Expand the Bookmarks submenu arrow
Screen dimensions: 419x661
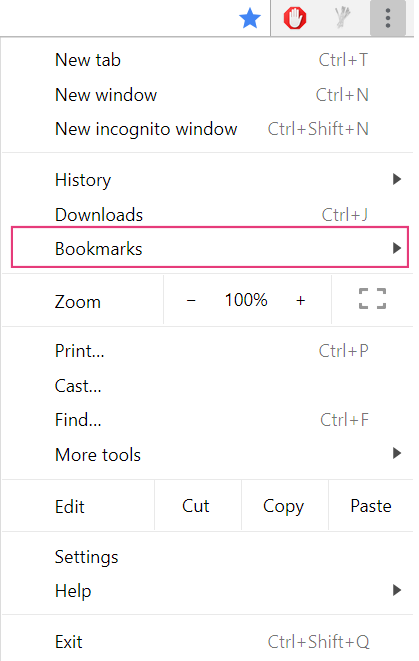pos(397,248)
